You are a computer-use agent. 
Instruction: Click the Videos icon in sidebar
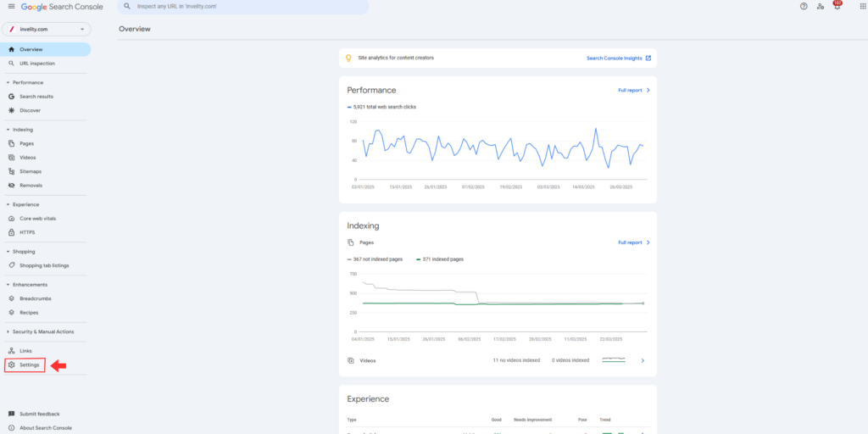pos(12,157)
